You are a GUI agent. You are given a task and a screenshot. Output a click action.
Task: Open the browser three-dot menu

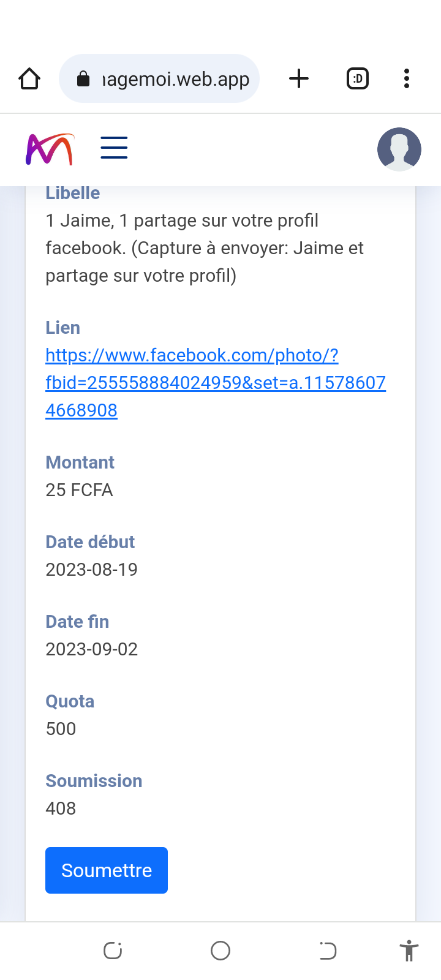click(x=407, y=79)
